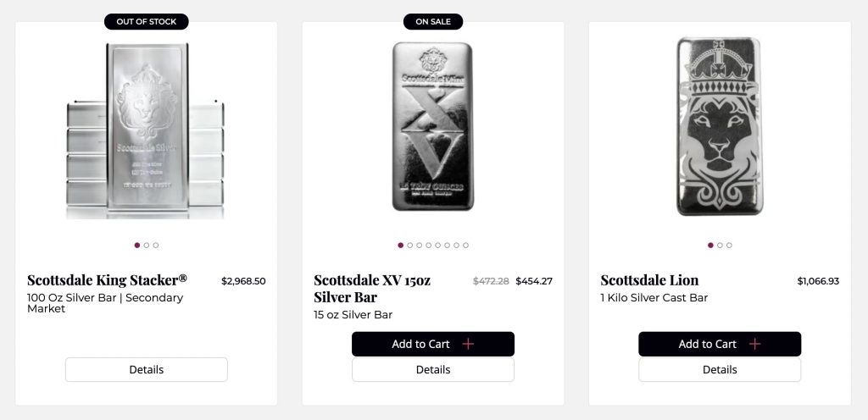Screen dimensions: 868x420
Task: Add Scottsdale XV 15oz Silver Bar to cart
Action: pyautogui.click(x=421, y=344)
